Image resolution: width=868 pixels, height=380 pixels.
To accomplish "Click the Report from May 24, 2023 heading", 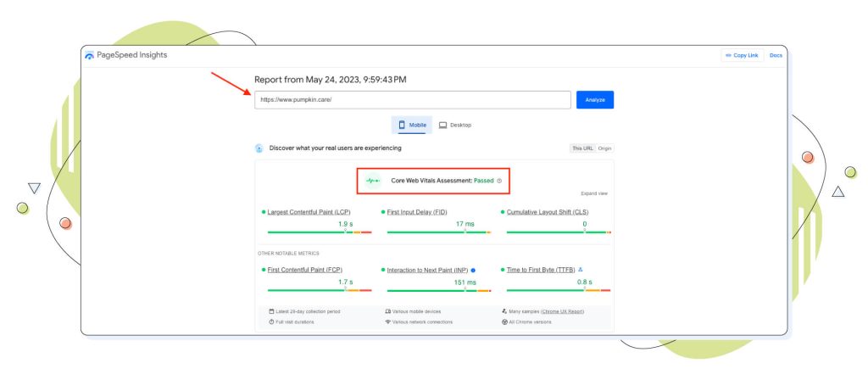I will tap(331, 80).
